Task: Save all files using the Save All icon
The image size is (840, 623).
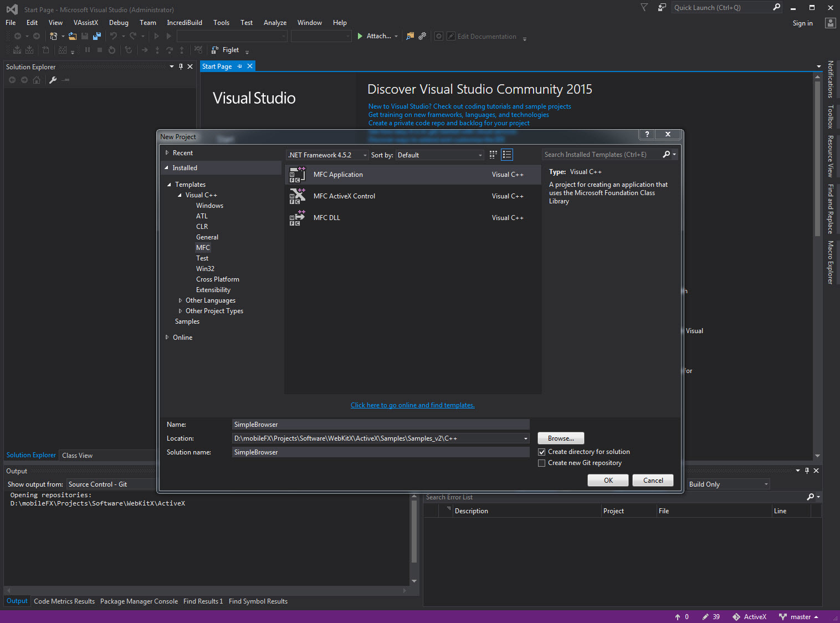Action: coord(96,35)
